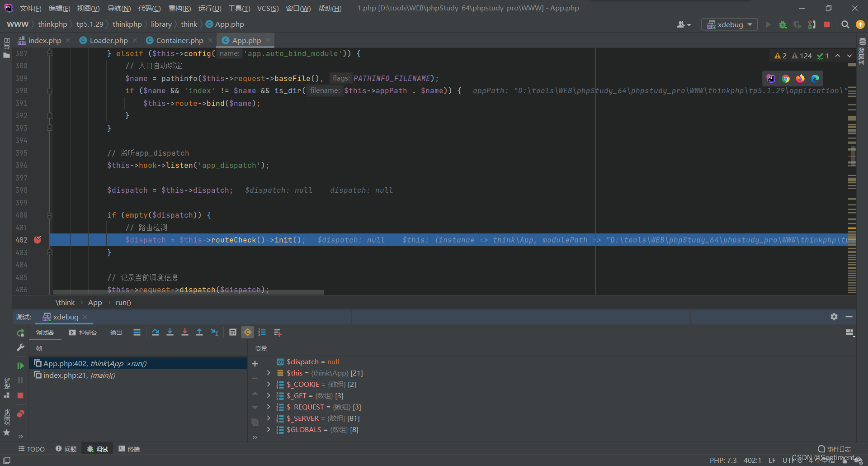This screenshot has width=868, height=466.
Task: Expand the $_GET array node
Action: (x=269, y=395)
